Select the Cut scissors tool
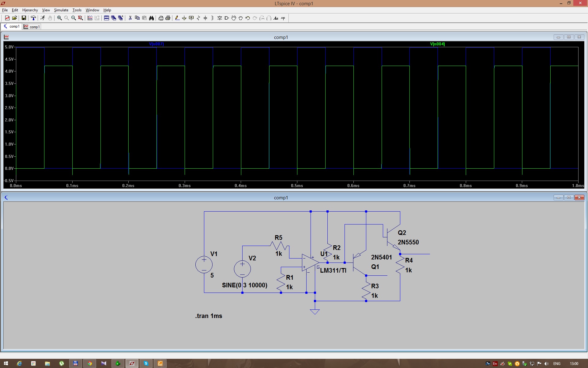 coord(130,18)
